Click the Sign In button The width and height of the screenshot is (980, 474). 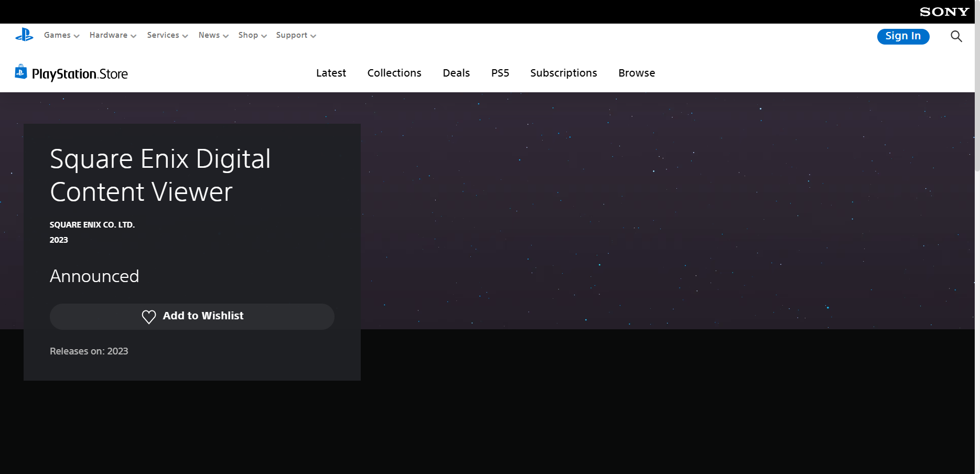[x=903, y=36]
